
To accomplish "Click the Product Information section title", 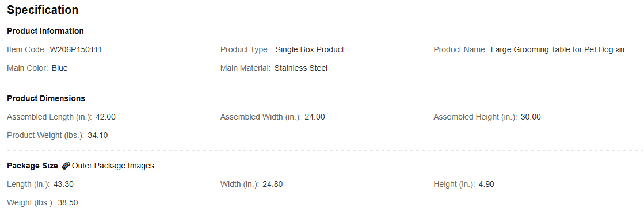I will pyautogui.click(x=45, y=31).
